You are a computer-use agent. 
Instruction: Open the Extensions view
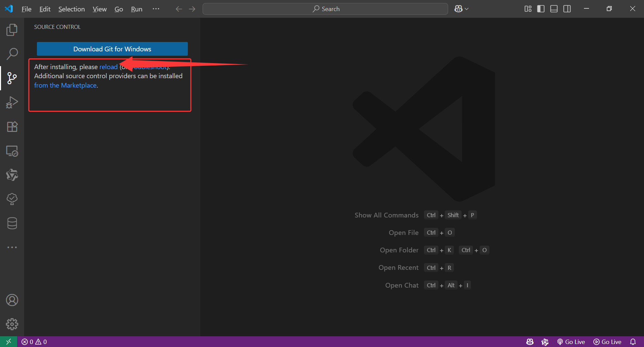pyautogui.click(x=12, y=127)
